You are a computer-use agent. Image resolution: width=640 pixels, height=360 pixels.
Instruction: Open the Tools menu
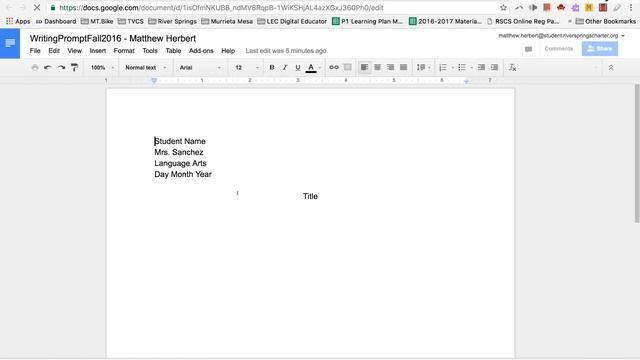[x=150, y=51]
